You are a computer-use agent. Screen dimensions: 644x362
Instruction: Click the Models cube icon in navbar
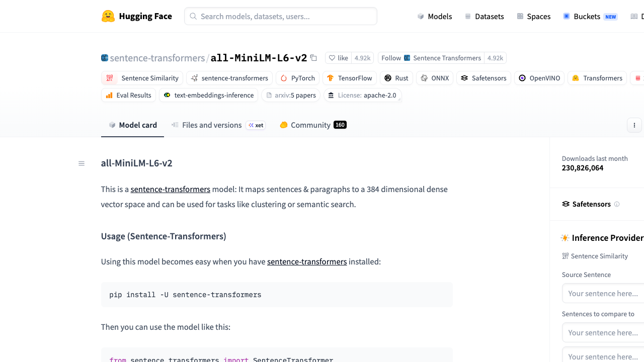(421, 17)
